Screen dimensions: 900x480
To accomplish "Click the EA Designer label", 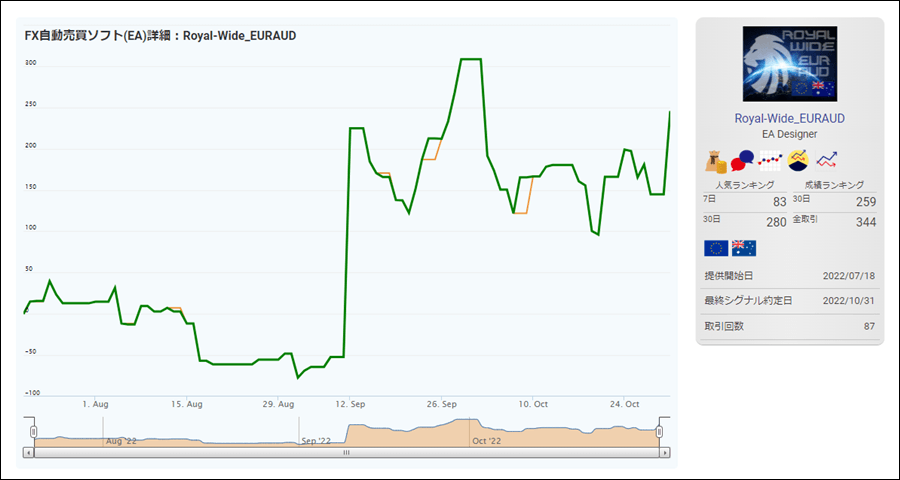I will 790,134.
